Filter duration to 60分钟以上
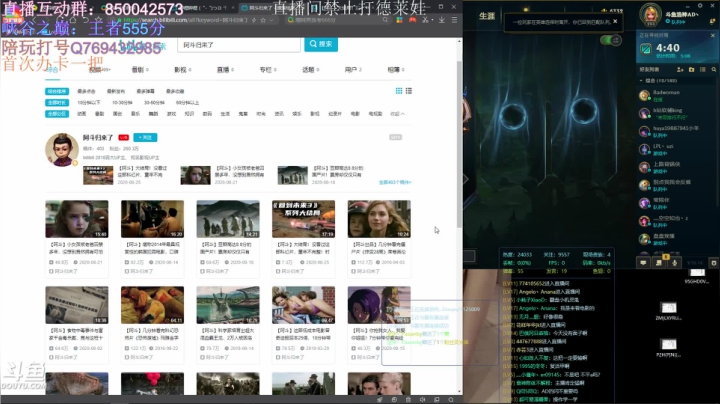This screenshot has width=720, height=404. pyautogui.click(x=187, y=103)
